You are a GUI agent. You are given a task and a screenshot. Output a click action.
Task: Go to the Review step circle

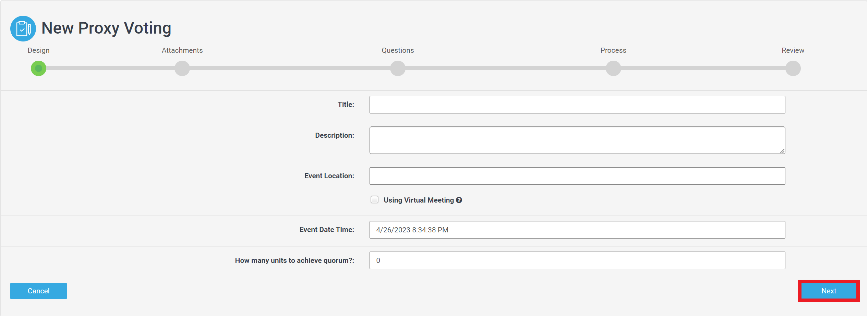pos(793,68)
